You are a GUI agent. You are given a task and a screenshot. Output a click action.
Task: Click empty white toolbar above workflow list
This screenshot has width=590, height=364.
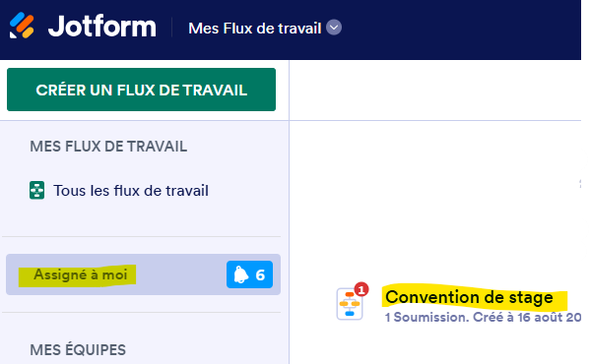tap(435, 91)
